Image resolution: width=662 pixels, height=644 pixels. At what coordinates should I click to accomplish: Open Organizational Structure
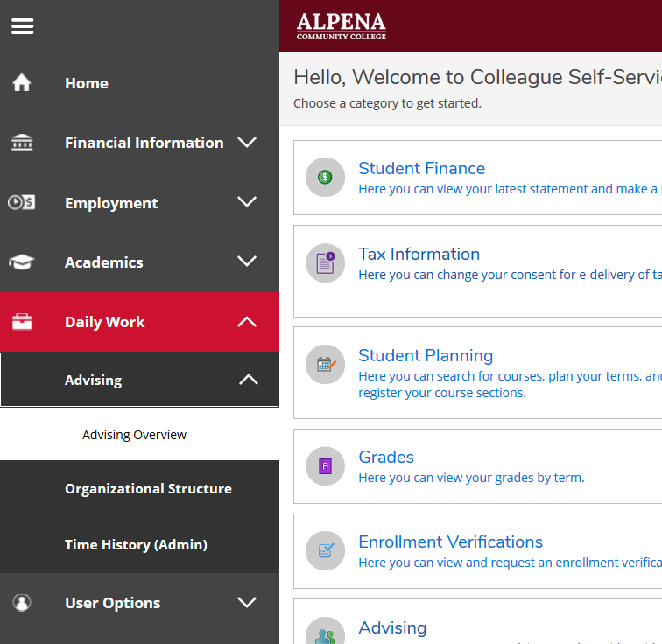pos(148,488)
